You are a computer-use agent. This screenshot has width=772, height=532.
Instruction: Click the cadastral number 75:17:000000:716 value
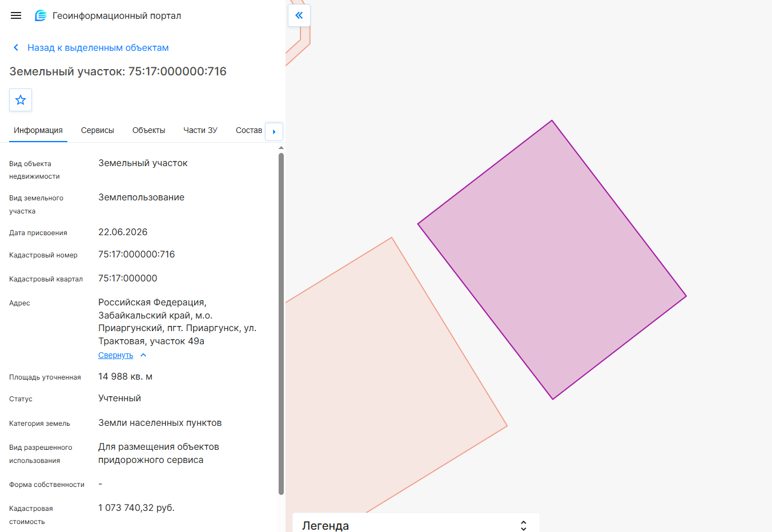pos(136,254)
